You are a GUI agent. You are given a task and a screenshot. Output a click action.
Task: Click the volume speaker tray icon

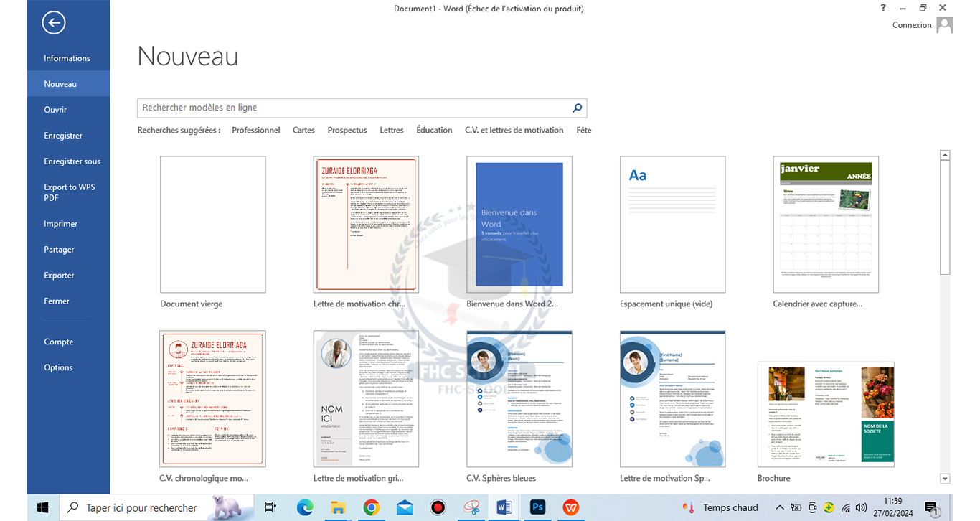pyautogui.click(x=861, y=507)
